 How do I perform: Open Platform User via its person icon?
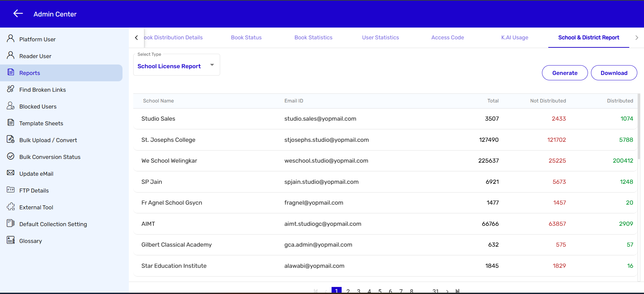coord(11,39)
